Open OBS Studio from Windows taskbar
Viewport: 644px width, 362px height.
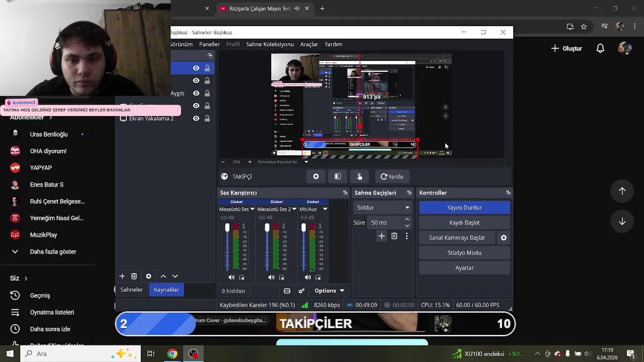(x=193, y=354)
